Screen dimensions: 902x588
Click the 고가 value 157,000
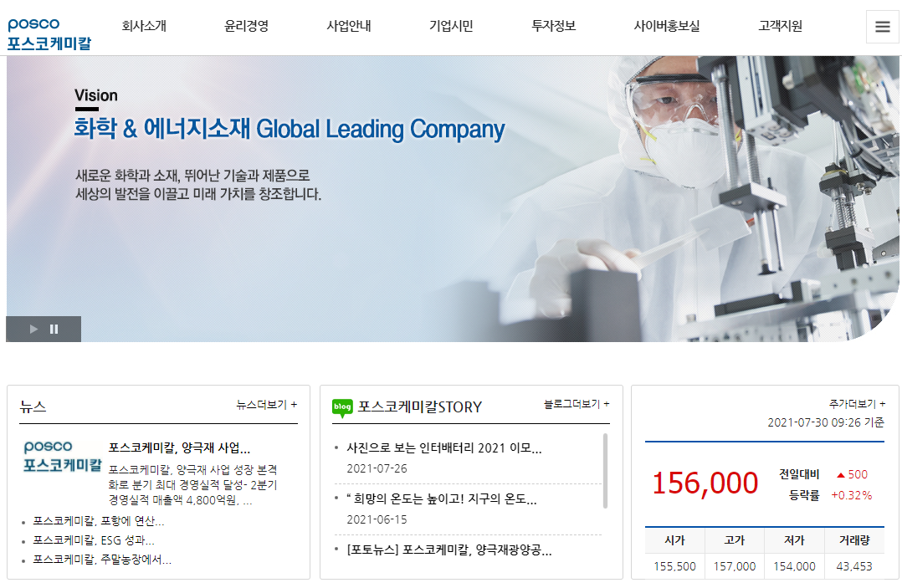click(735, 566)
